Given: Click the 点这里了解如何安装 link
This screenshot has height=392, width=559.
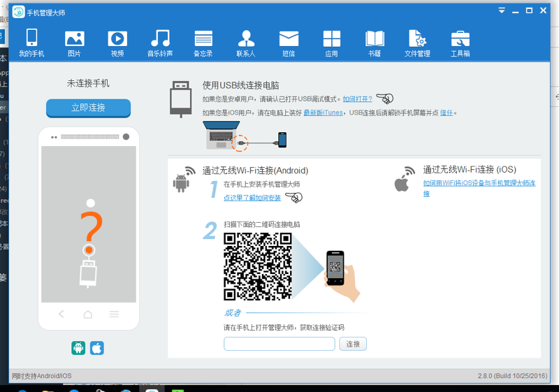Looking at the screenshot, I should pyautogui.click(x=252, y=198).
